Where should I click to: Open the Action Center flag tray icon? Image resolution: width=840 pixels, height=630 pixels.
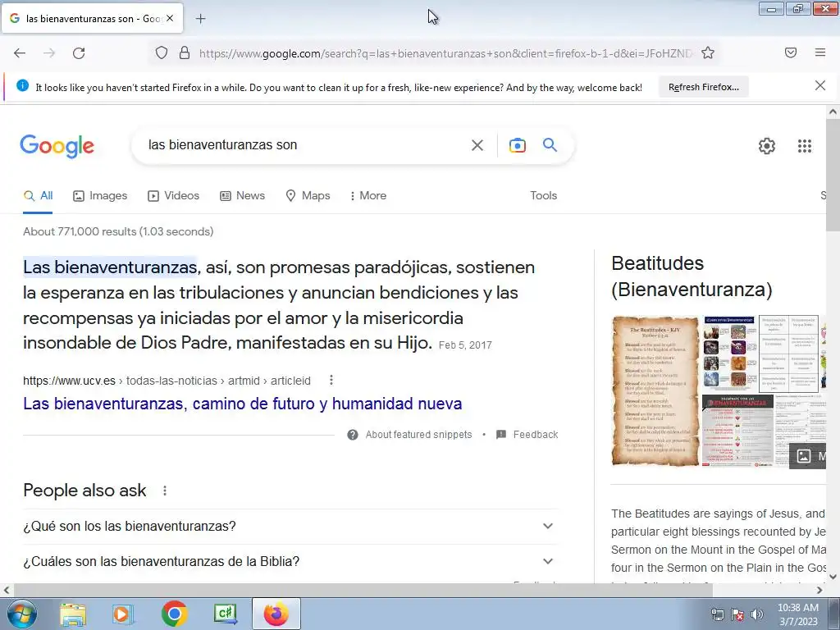click(x=737, y=614)
